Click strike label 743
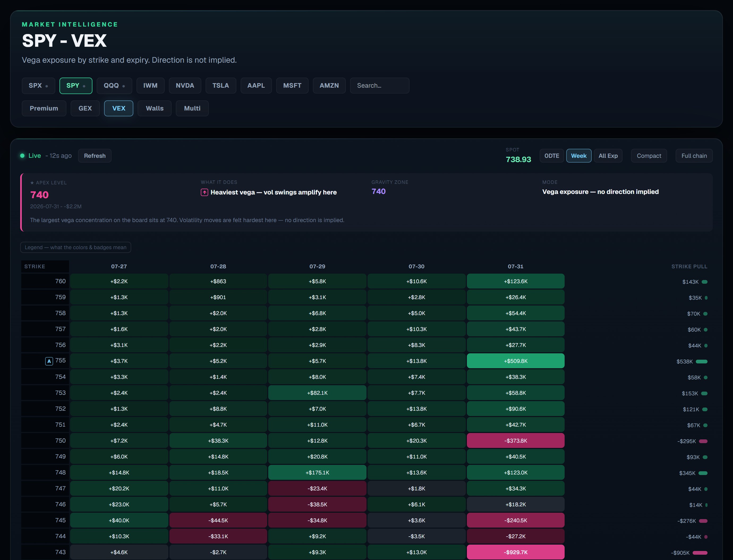Screen dimensions: 733x560 coord(60,552)
